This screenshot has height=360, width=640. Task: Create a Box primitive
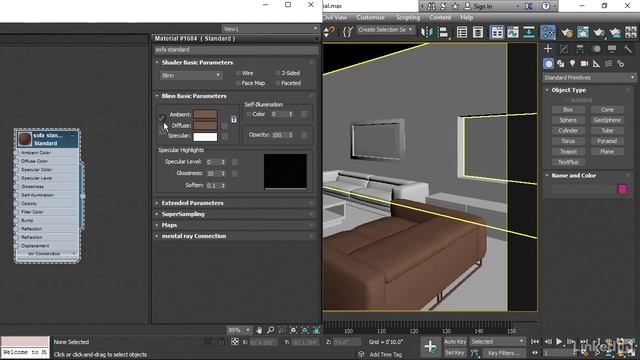tap(568, 110)
